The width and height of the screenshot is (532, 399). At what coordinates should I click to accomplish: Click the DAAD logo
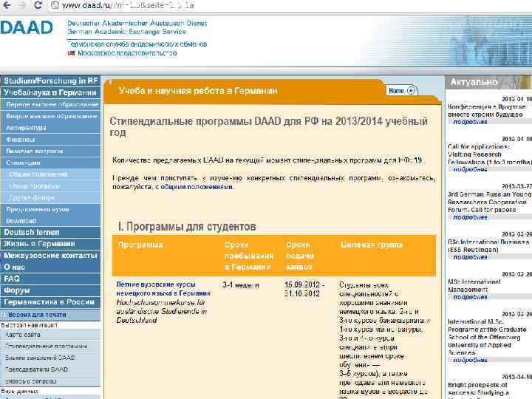(x=27, y=27)
